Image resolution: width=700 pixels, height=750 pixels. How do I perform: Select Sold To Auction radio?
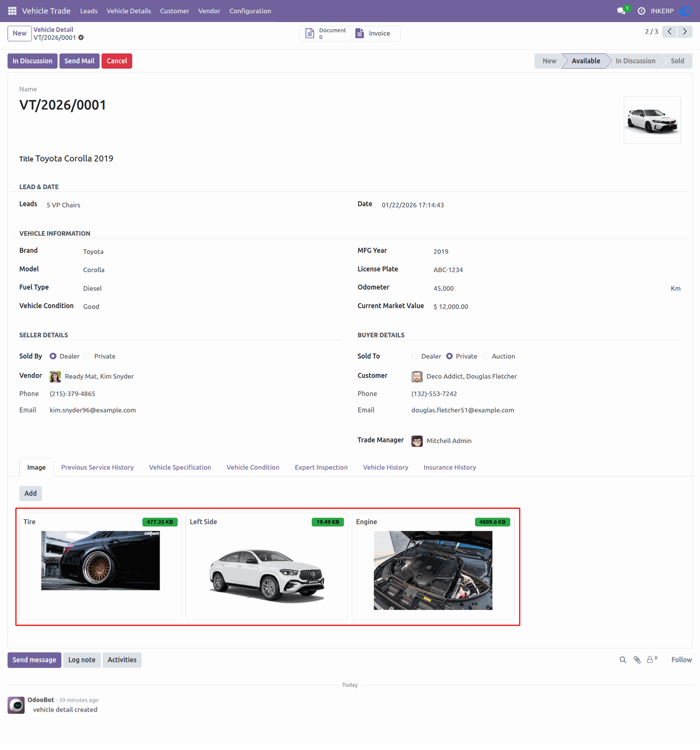[485, 356]
